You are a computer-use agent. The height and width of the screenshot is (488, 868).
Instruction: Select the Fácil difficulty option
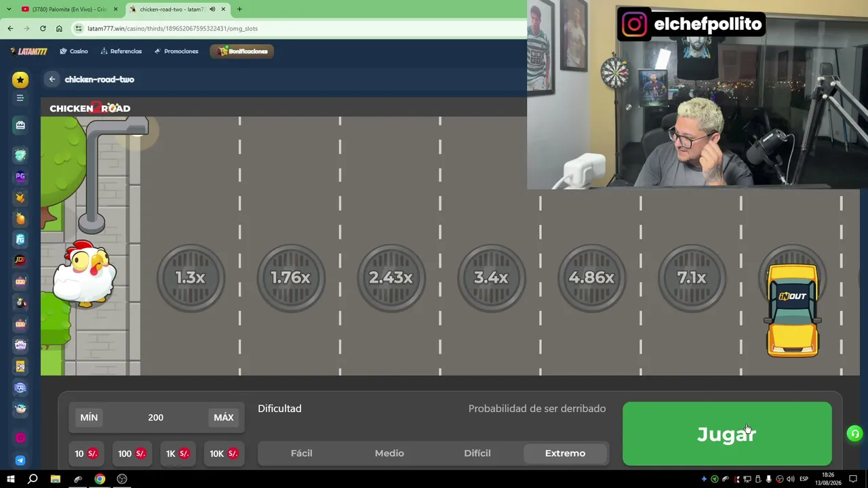tap(302, 453)
